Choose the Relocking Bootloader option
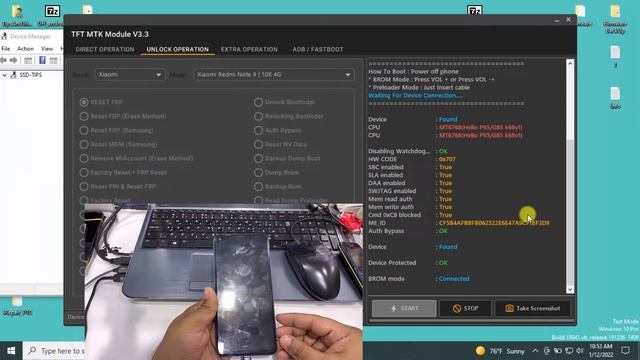This screenshot has width=640, height=360. [x=258, y=116]
